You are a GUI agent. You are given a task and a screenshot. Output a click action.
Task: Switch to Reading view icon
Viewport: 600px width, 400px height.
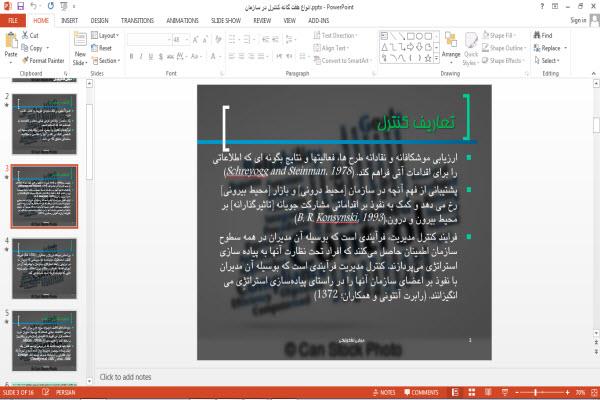tap(488, 392)
